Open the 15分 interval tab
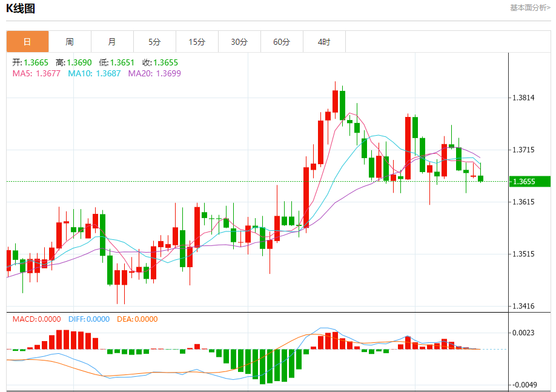The image size is (556, 392). (197, 42)
